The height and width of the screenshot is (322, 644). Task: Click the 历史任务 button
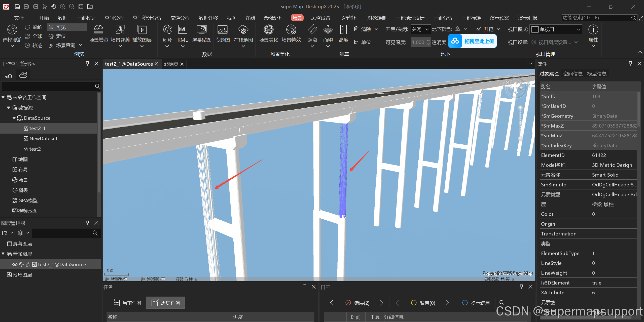click(165, 303)
